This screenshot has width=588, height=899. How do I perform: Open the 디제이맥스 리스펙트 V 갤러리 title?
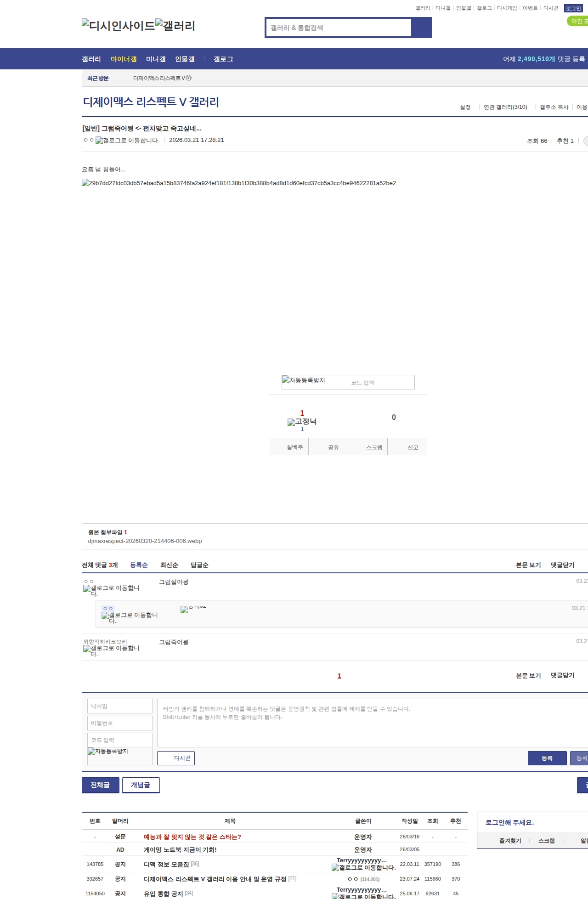[x=151, y=102]
